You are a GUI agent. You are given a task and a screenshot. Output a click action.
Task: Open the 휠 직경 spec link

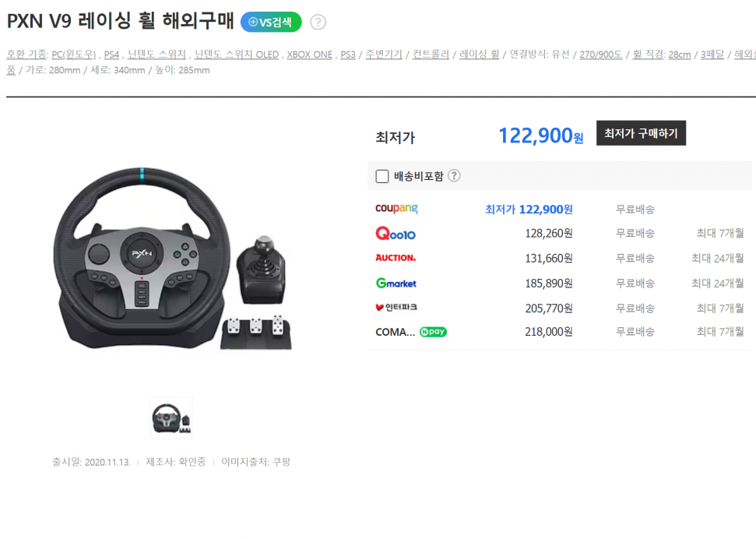(x=648, y=55)
